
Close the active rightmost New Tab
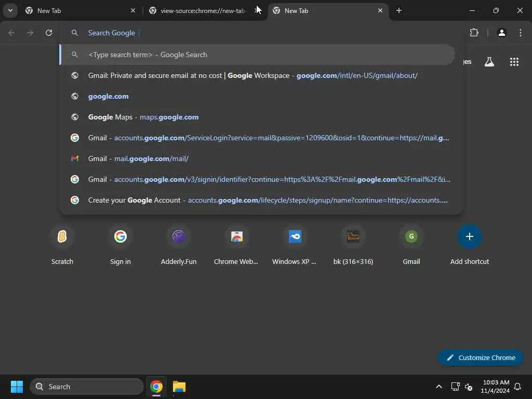point(380,10)
